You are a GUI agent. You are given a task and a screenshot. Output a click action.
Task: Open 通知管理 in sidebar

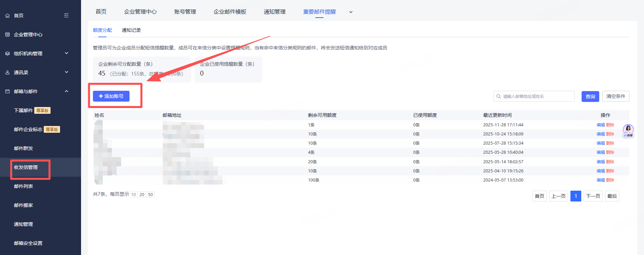click(x=23, y=224)
